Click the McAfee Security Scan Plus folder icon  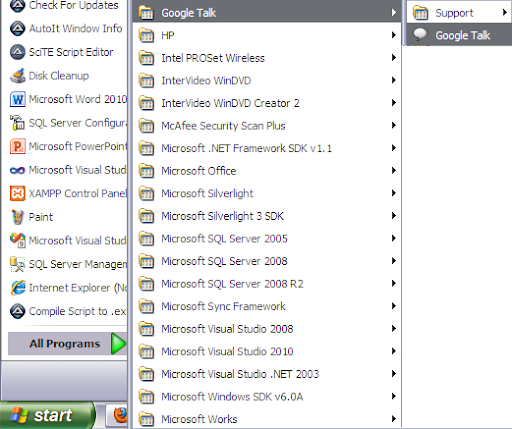click(146, 126)
